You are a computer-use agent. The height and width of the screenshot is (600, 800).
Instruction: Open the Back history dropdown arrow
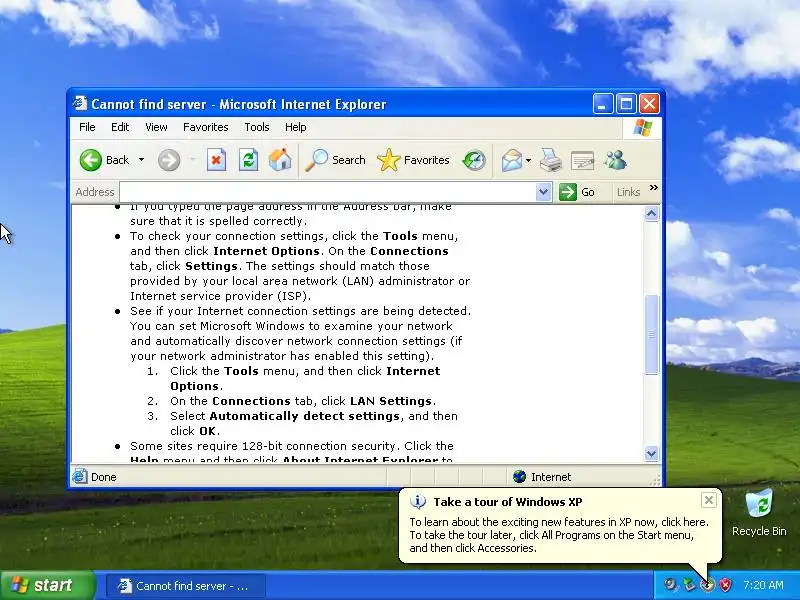click(141, 160)
